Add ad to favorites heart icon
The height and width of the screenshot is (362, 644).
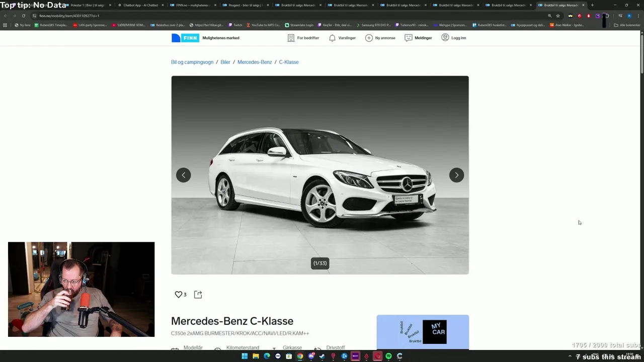pos(178,295)
